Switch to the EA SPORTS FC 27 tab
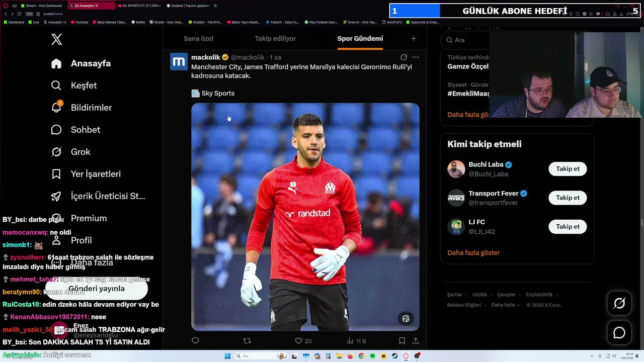This screenshot has height=362, width=644. tap(139, 6)
